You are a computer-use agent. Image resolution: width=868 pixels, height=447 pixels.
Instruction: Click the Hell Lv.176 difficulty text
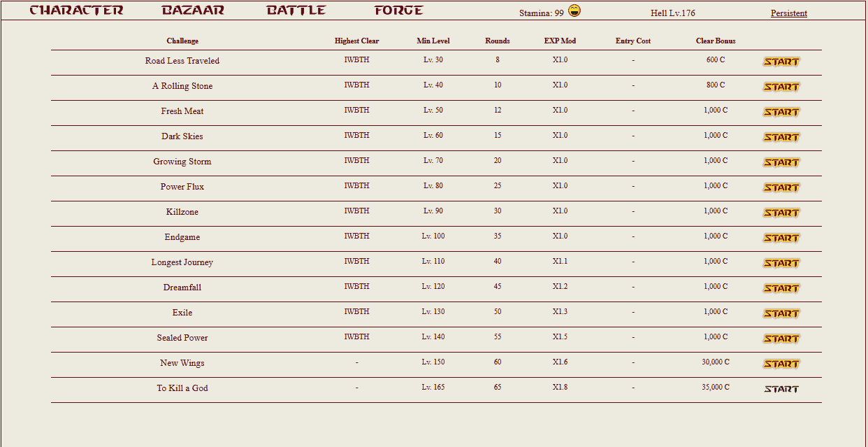[x=672, y=13]
